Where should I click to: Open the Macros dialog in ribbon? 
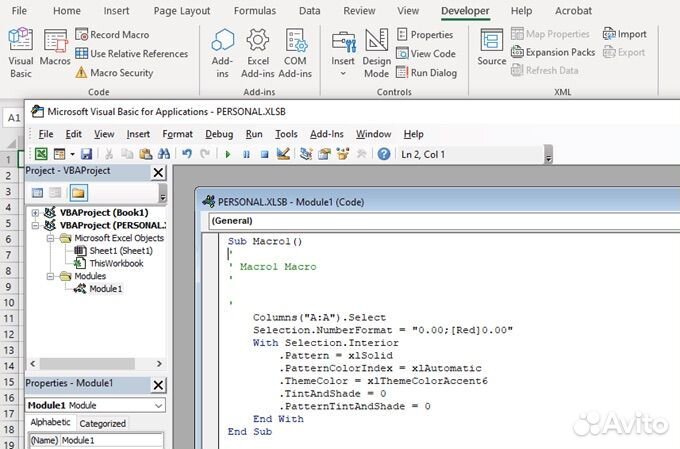point(55,47)
